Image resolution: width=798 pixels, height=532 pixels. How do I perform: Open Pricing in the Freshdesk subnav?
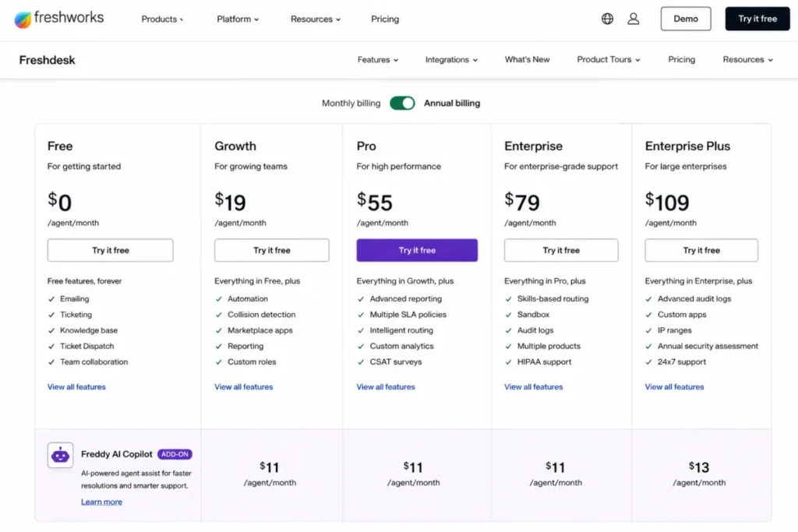click(681, 59)
